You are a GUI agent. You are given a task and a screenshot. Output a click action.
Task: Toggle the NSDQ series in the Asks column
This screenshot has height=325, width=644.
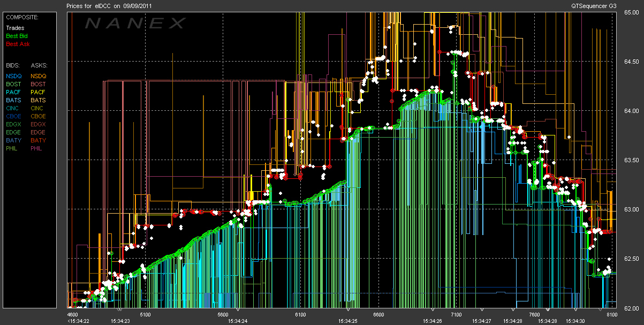pos(38,76)
